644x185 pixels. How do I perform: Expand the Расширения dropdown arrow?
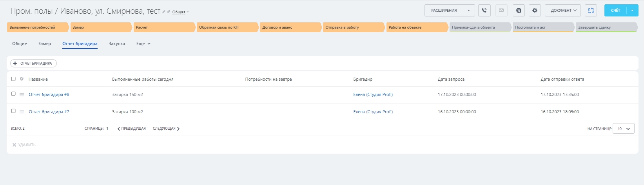[x=469, y=11]
